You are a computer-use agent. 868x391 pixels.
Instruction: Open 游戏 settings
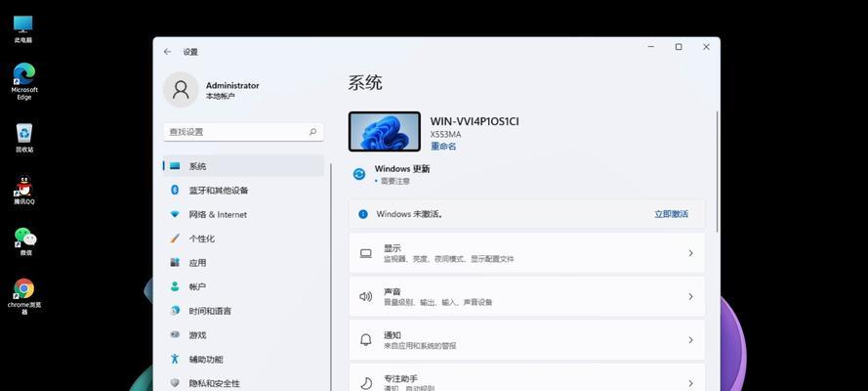[x=243, y=335]
